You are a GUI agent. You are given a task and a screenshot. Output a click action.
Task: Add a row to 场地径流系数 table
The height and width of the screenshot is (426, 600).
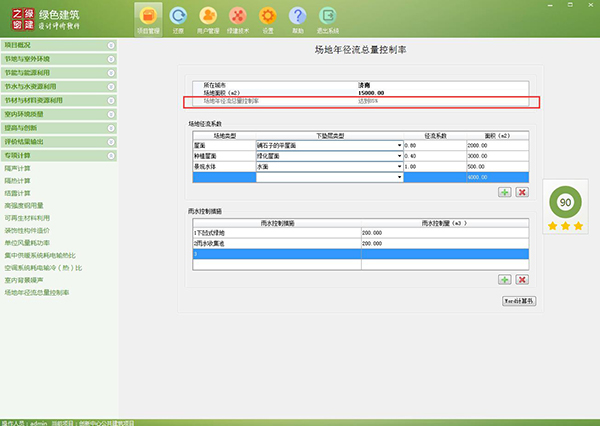(505, 191)
